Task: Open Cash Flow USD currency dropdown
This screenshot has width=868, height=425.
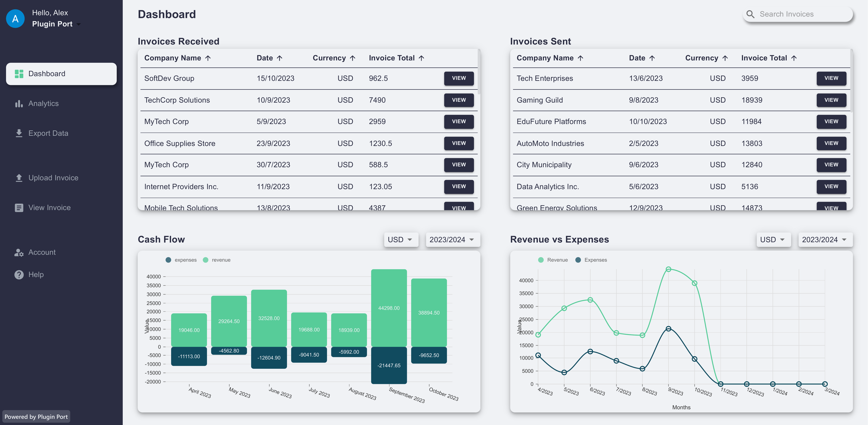Action: coord(401,240)
